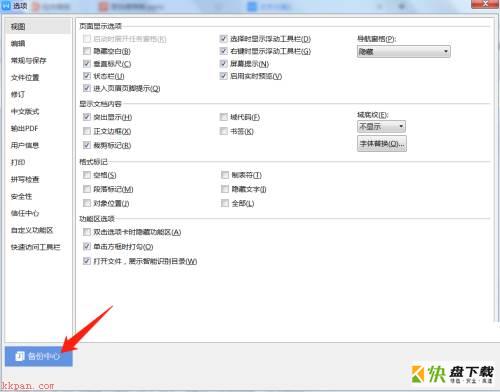Image resolution: width=500 pixels, height=392 pixels.
Task: Select the 视图 category in sidebar
Action: [38, 27]
